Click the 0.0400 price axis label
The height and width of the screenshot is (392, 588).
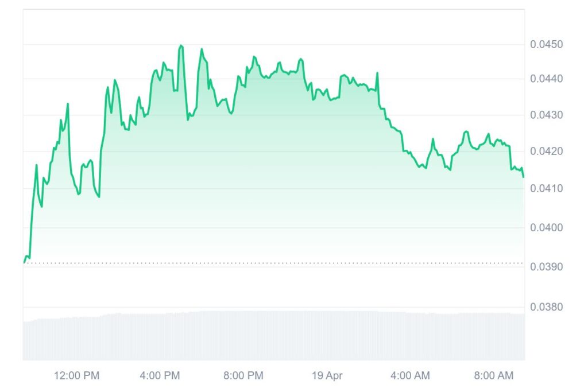(546, 228)
